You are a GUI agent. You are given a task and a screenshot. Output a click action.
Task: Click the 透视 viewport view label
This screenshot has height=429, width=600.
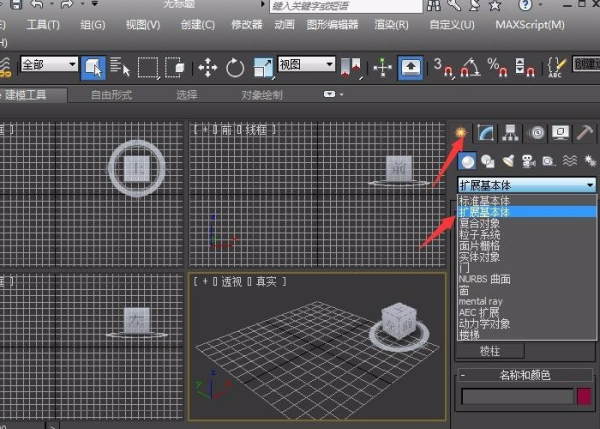pyautogui.click(x=232, y=282)
